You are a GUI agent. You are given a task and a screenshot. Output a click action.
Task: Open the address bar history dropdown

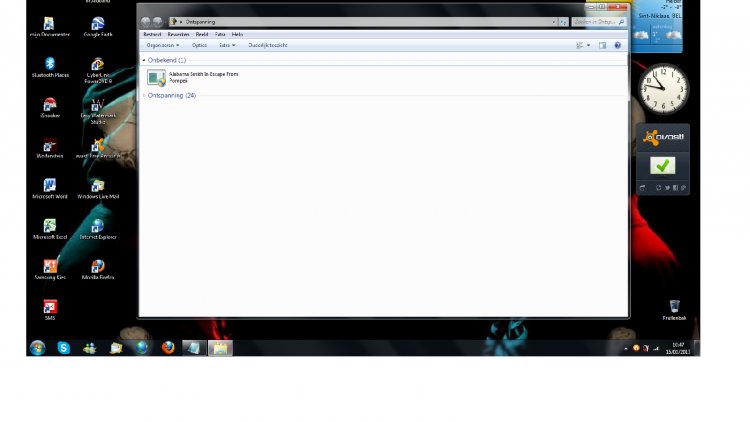(554, 22)
